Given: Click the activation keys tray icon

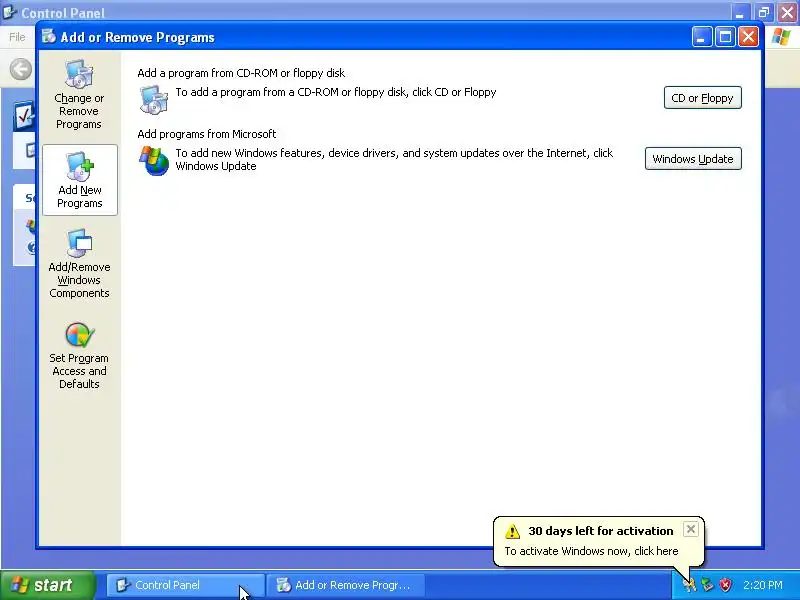Looking at the screenshot, I should [x=689, y=585].
